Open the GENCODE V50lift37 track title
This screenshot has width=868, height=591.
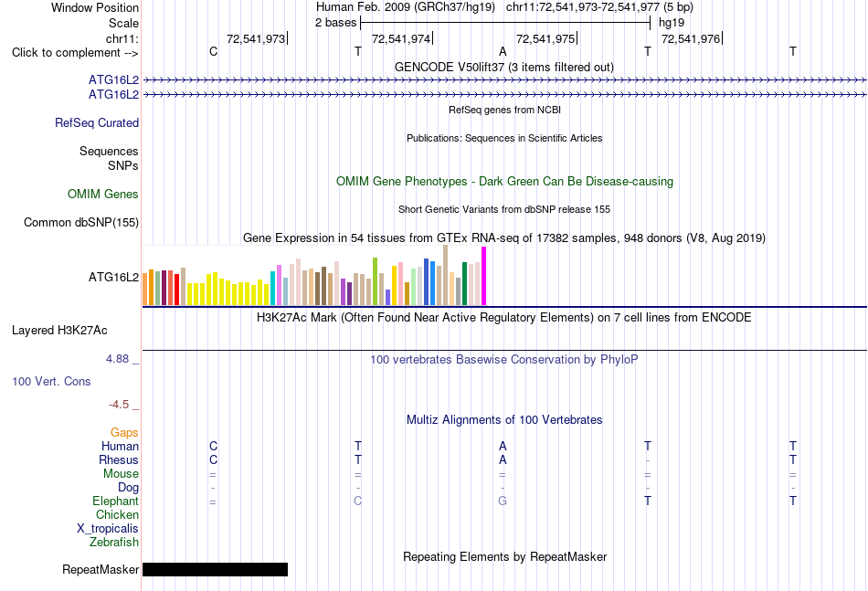coord(504,67)
